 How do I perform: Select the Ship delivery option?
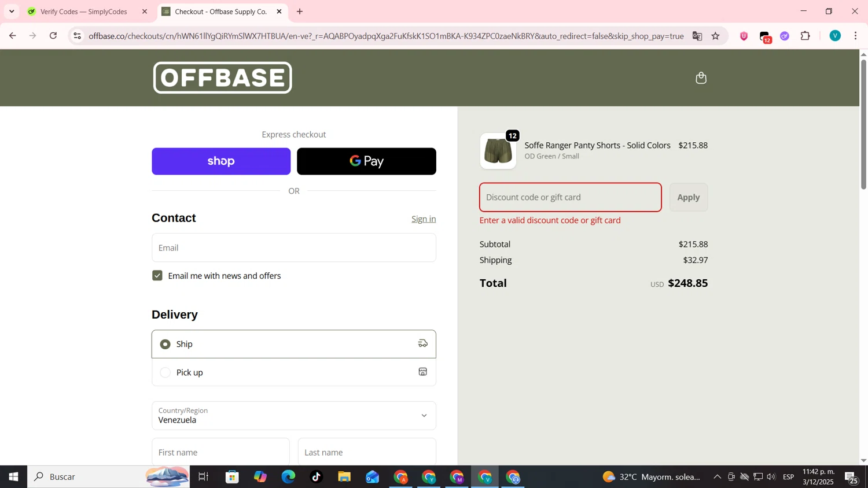(293, 344)
